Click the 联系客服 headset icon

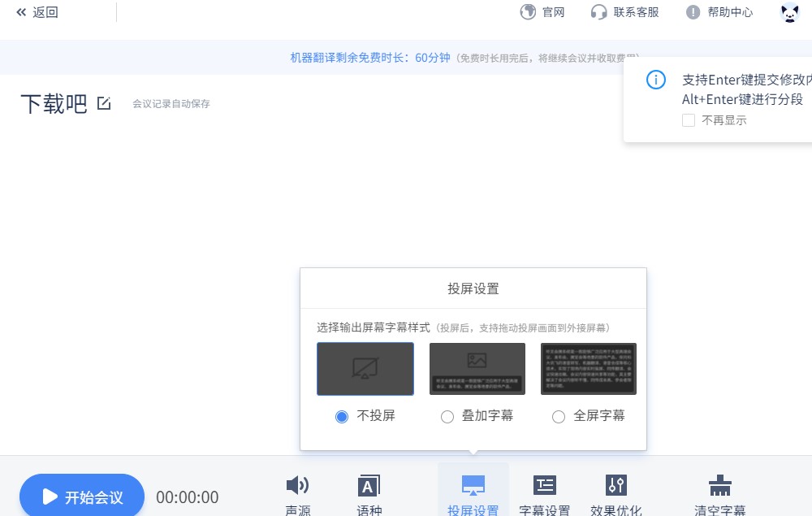pyautogui.click(x=598, y=12)
